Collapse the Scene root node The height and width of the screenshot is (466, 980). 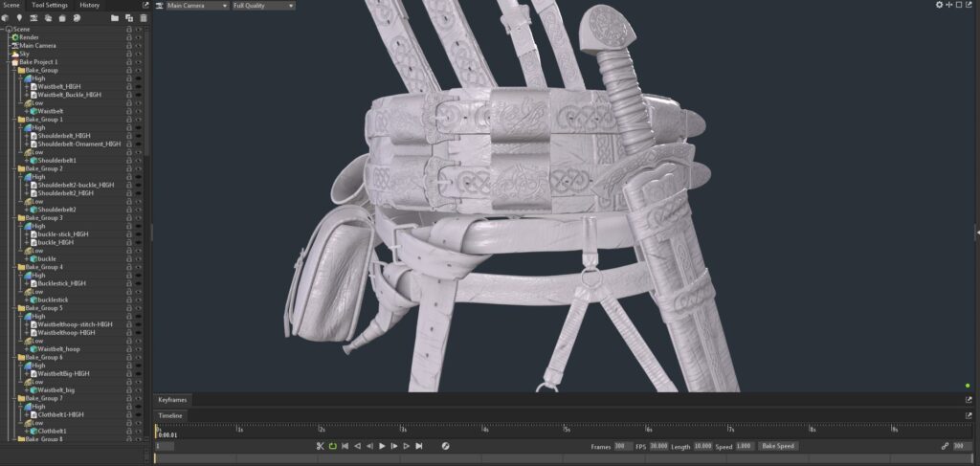click(x=3, y=30)
